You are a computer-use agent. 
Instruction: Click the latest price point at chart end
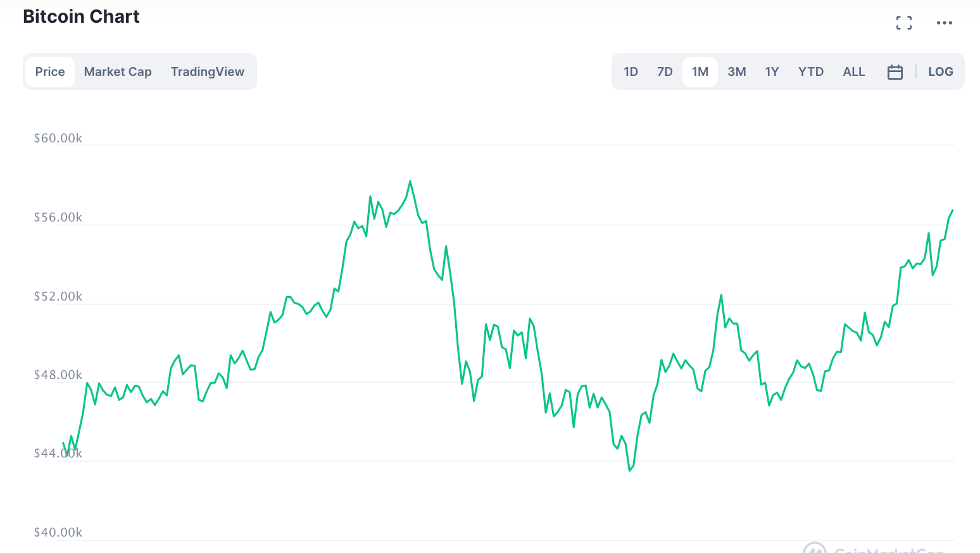952,211
